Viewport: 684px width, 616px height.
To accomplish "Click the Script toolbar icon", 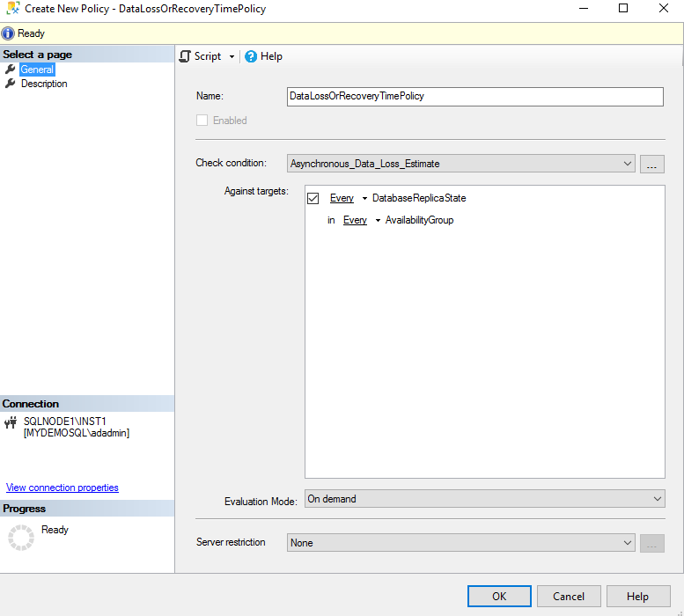I will 185,56.
